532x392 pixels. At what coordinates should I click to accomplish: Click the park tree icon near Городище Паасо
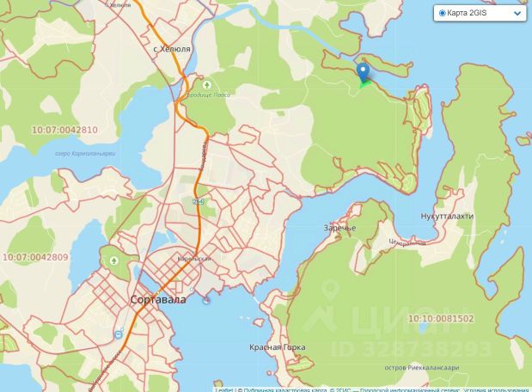(206, 85)
